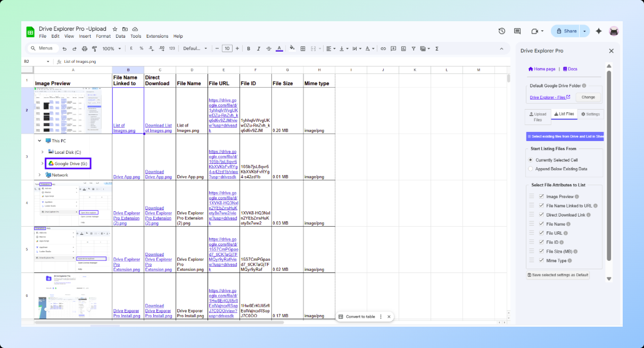Switch to the Upload Files tab
This screenshot has height=348, width=644.
pos(537,117)
